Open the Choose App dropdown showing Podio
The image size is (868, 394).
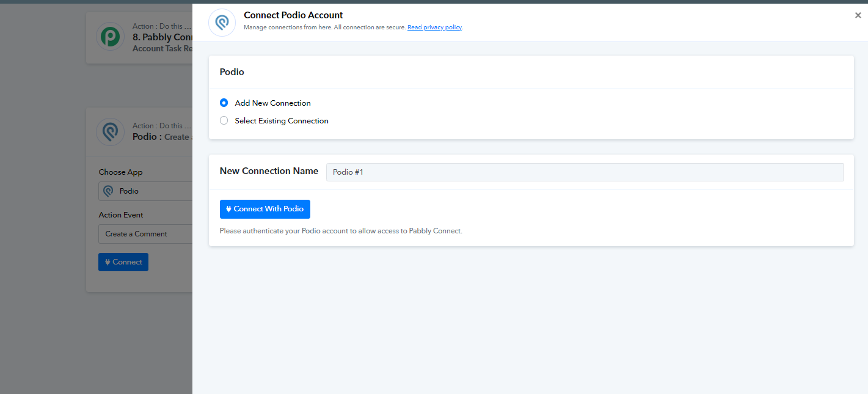pyautogui.click(x=145, y=191)
